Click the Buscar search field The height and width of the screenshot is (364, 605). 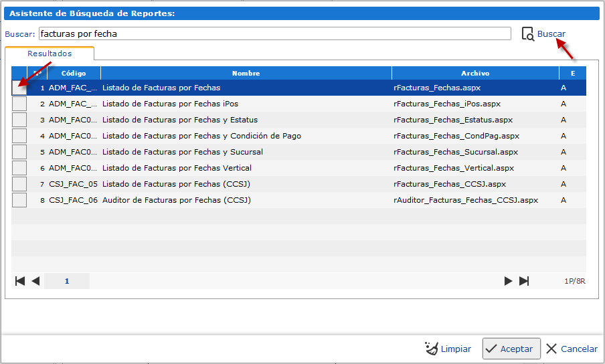274,33
